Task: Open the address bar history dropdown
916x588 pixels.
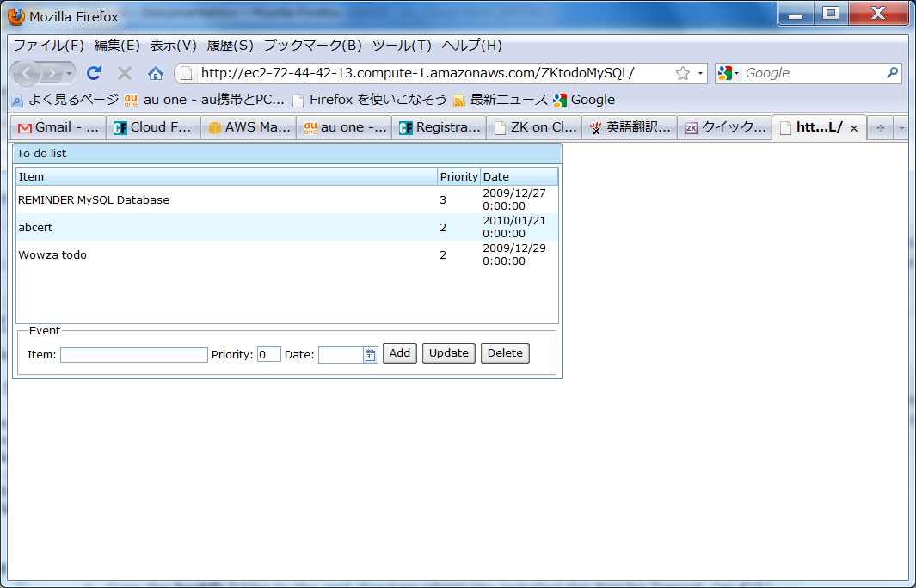Action: 700,74
